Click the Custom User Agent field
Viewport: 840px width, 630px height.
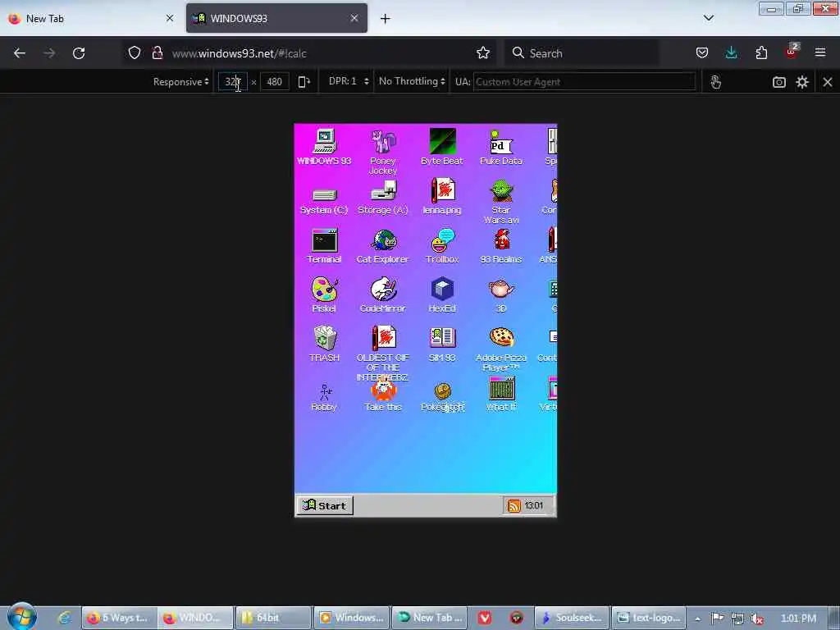[x=584, y=82]
